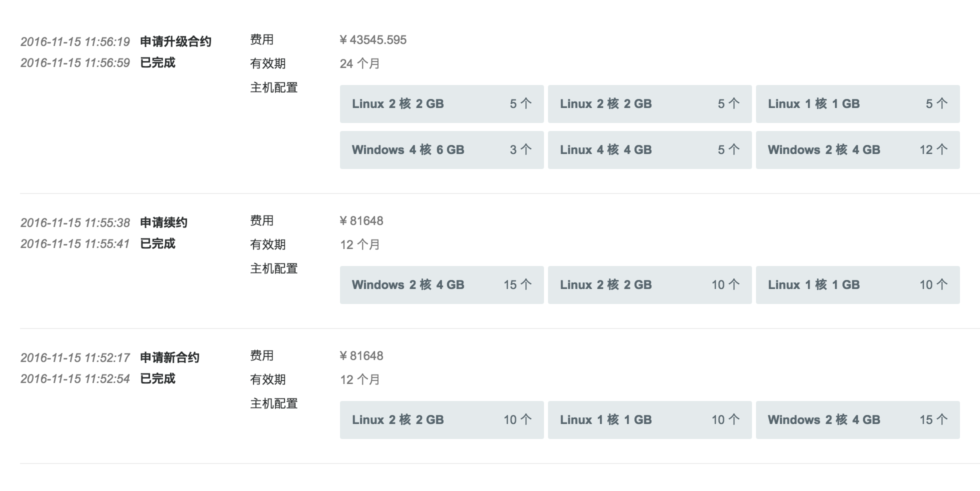This screenshot has width=980, height=491.
Task: Select Linux 2 核 2 GB tile in 申请新合约 record
Action: [441, 420]
